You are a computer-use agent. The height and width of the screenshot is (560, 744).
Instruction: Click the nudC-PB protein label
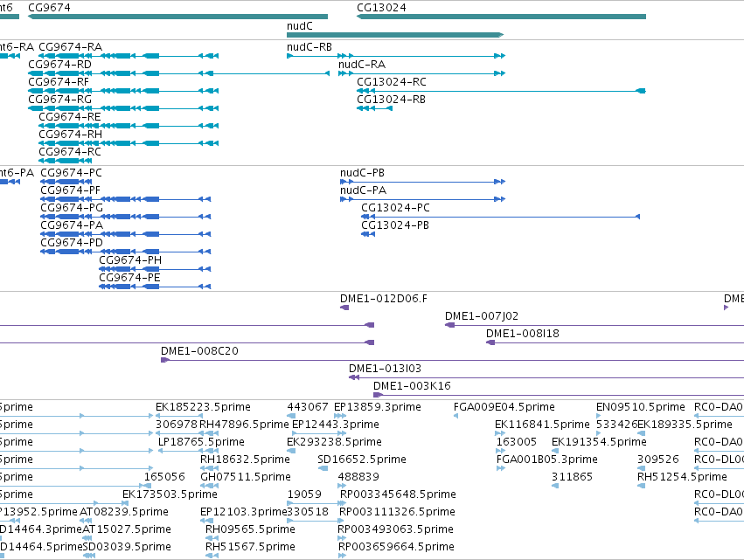tap(363, 173)
